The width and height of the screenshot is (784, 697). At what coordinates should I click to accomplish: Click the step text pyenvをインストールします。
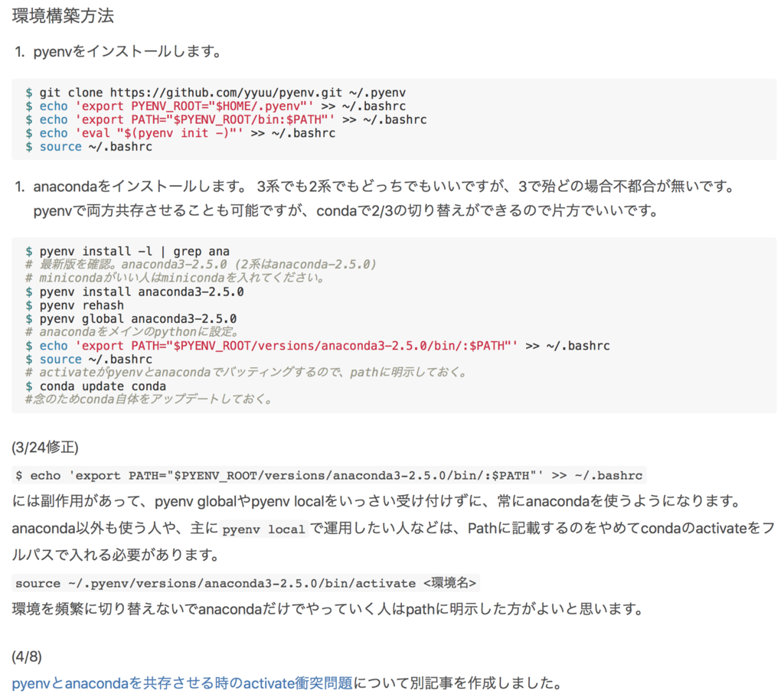tap(128, 51)
